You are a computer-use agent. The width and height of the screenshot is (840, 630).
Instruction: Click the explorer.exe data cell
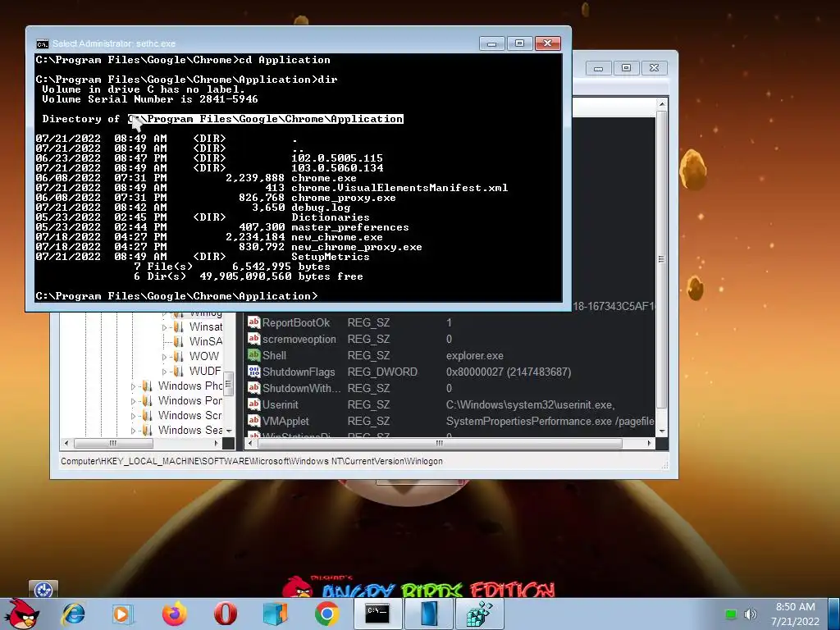(x=475, y=356)
